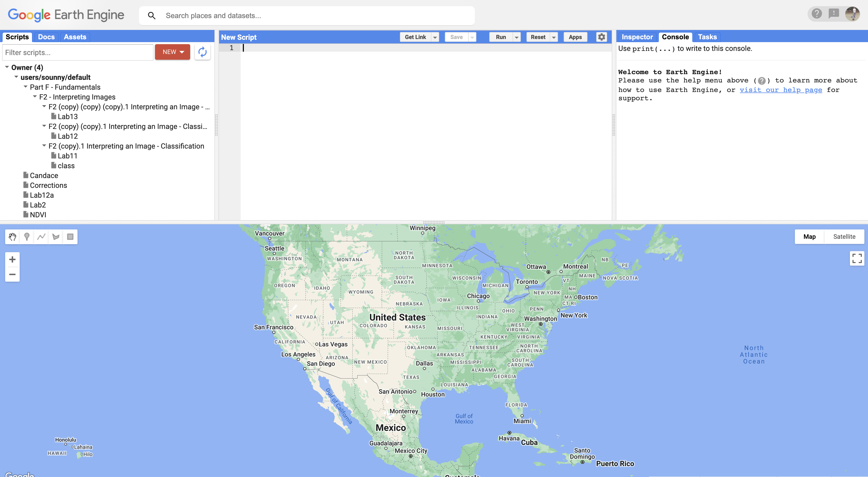The image size is (868, 477).
Task: Open the code editor settings gear
Action: [601, 37]
